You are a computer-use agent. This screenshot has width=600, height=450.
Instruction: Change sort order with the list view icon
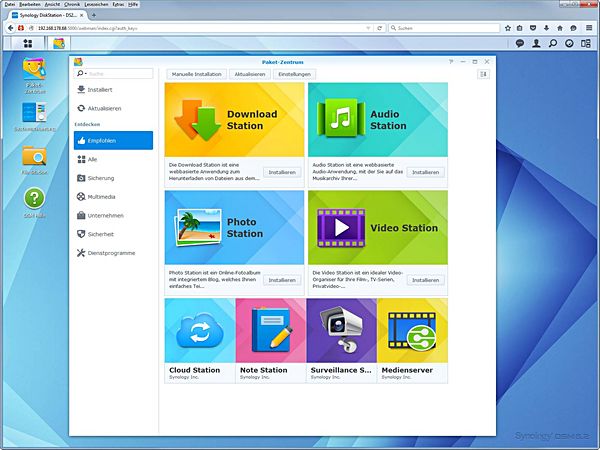pyautogui.click(x=483, y=74)
